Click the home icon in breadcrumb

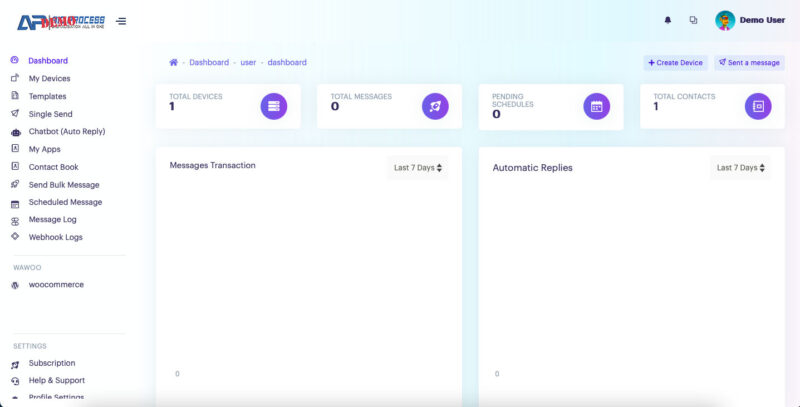coord(173,62)
